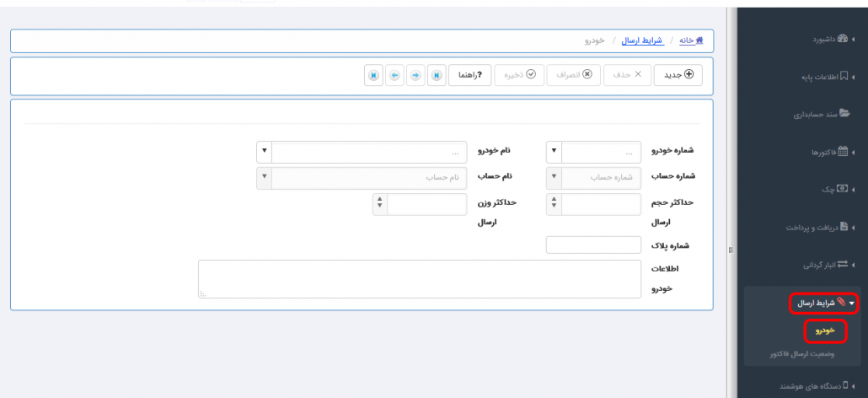The width and height of the screenshot is (868, 398).
Task: Click the resize grip of اطلاعات خودرو box
Action: 202,294
